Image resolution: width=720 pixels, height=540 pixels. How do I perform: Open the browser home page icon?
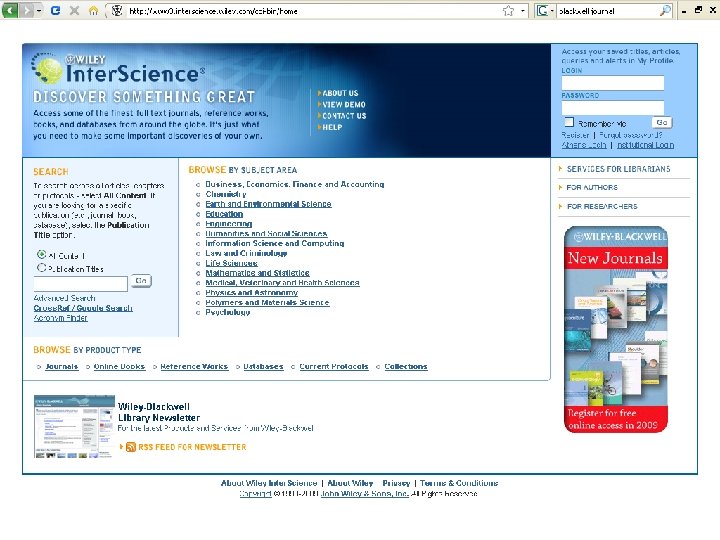point(93,10)
